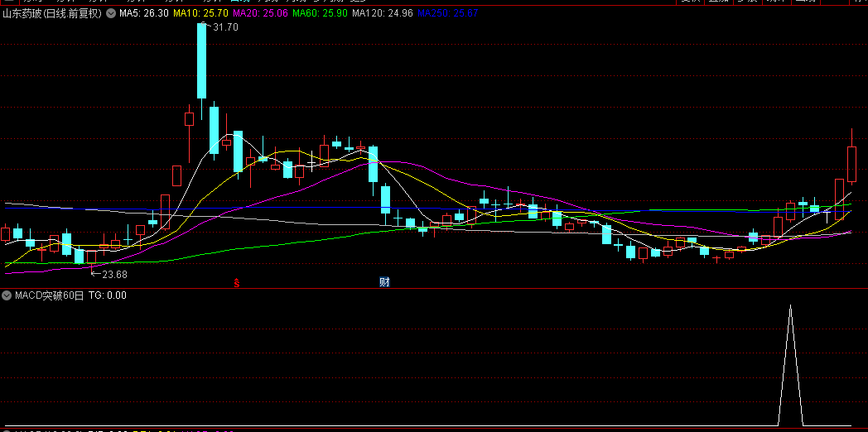Select the yellow MA10: 25.70 label

point(201,13)
